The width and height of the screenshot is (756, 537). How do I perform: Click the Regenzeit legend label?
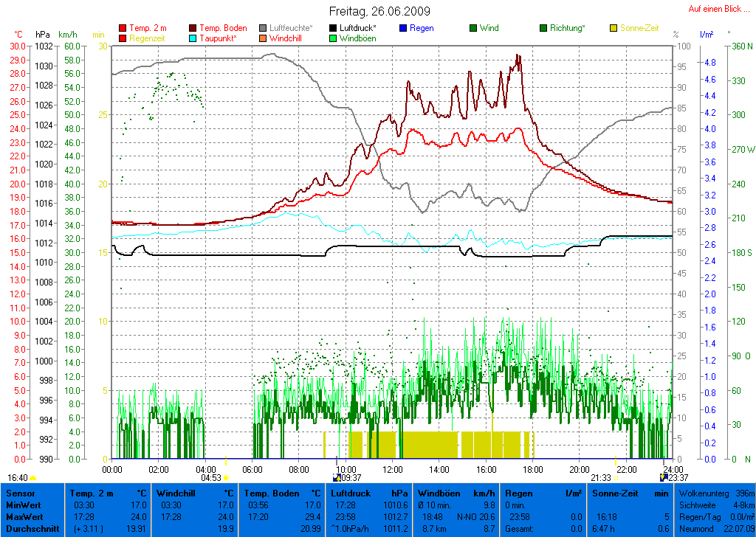pyautogui.click(x=148, y=38)
